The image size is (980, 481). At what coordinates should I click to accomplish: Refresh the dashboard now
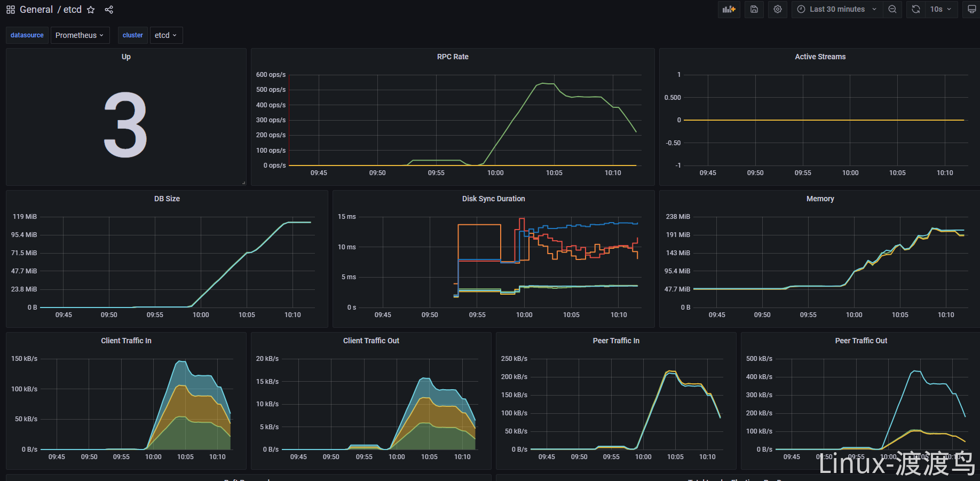pos(916,9)
